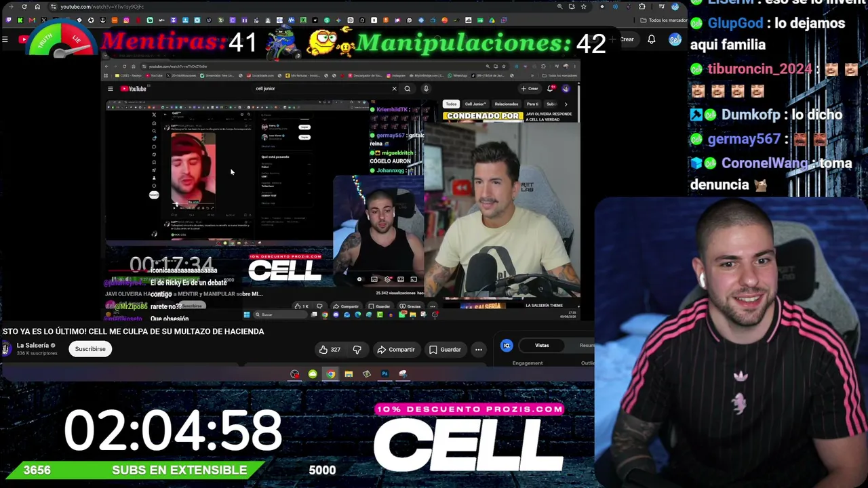Open the inner player settings gear
The height and width of the screenshot is (488, 868).
pos(387,279)
